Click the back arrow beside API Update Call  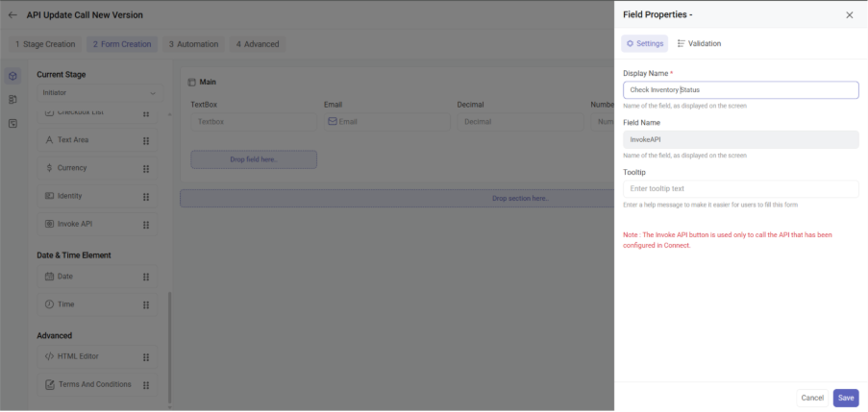click(12, 15)
